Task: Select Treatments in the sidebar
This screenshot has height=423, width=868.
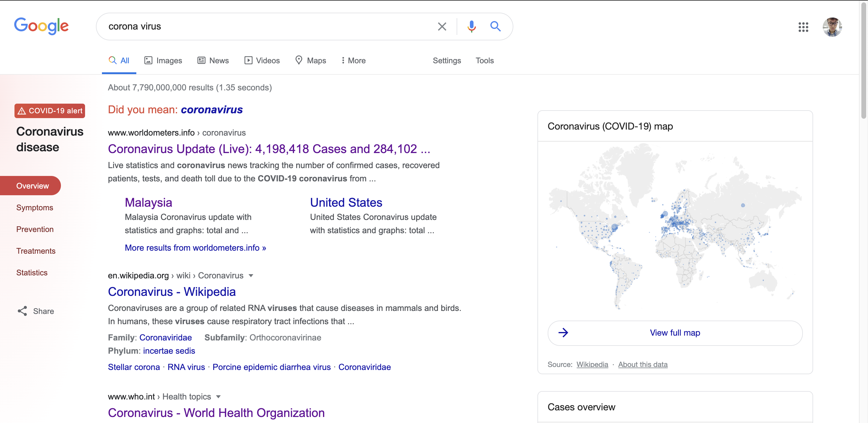Action: (x=36, y=251)
